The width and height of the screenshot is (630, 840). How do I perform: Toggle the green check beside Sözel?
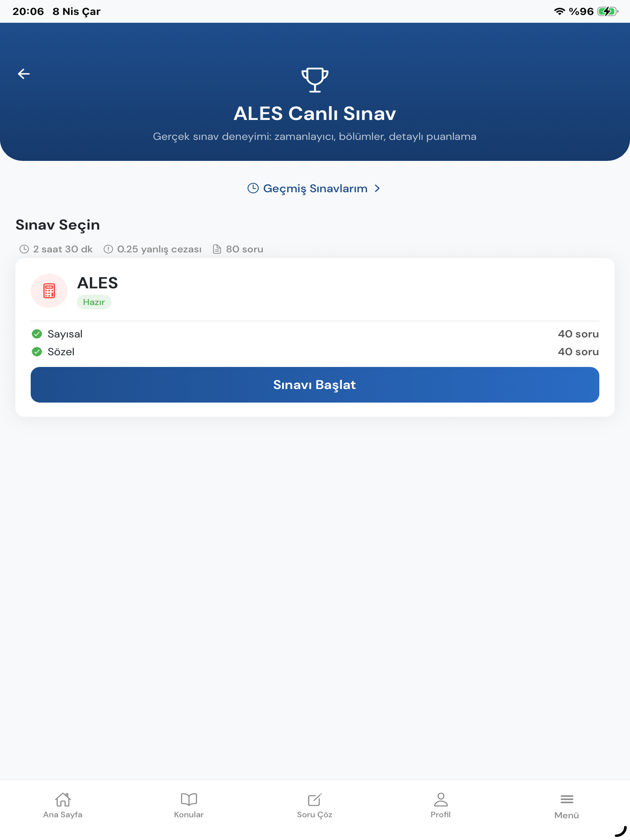pyautogui.click(x=37, y=352)
